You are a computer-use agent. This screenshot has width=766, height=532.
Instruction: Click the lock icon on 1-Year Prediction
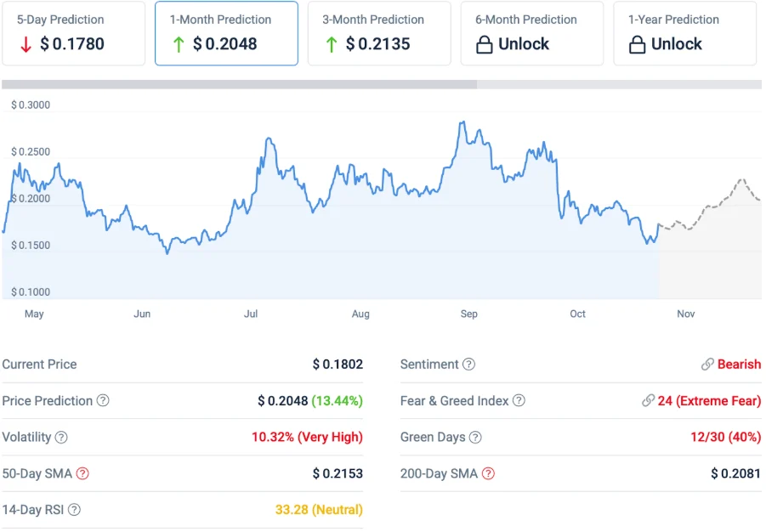638,45
